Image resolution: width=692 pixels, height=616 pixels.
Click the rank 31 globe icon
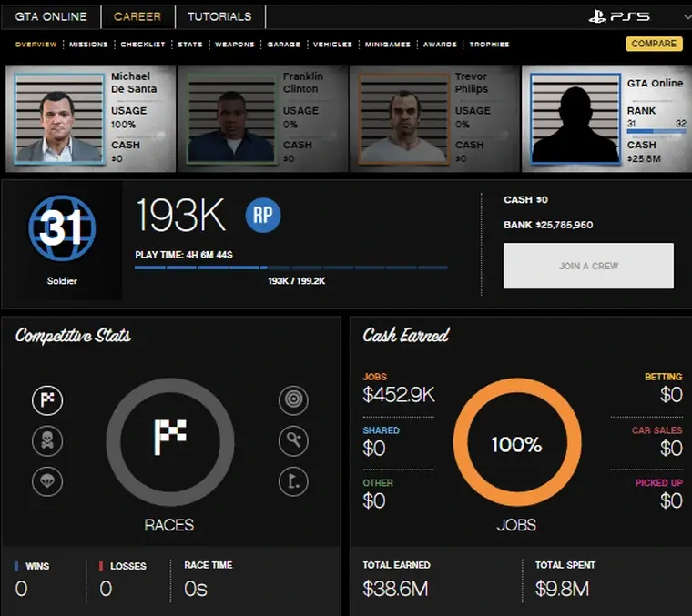[x=62, y=228]
